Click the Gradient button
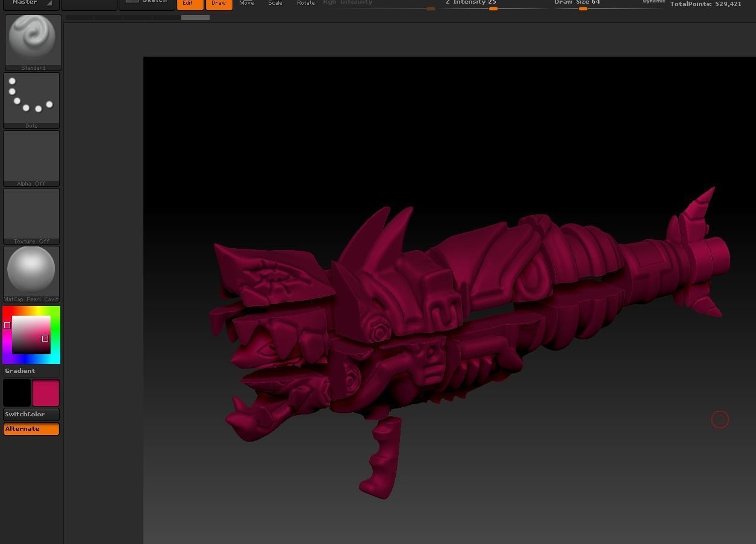Viewport: 756px width, 544px height. click(x=31, y=371)
